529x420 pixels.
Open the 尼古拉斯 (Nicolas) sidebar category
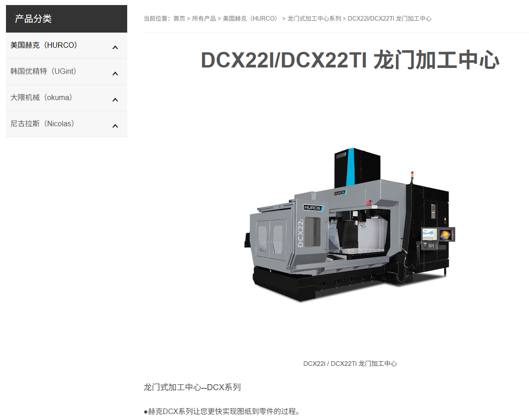(x=43, y=124)
